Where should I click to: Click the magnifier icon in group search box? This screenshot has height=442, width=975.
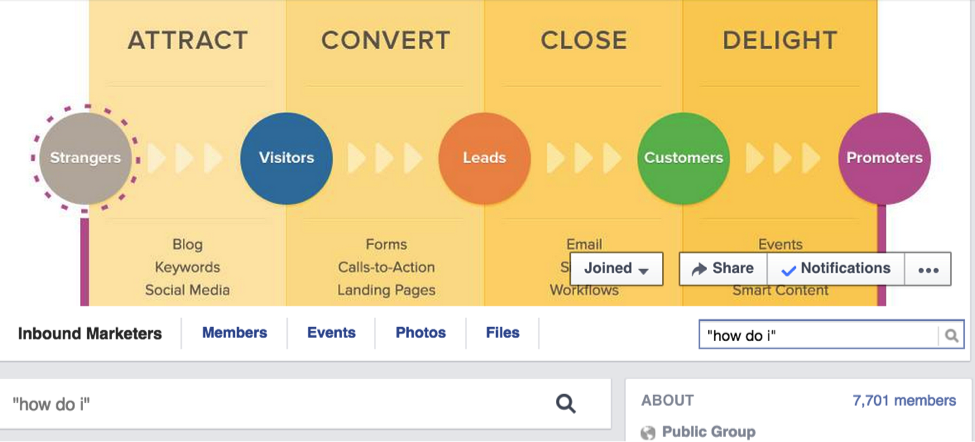click(951, 336)
